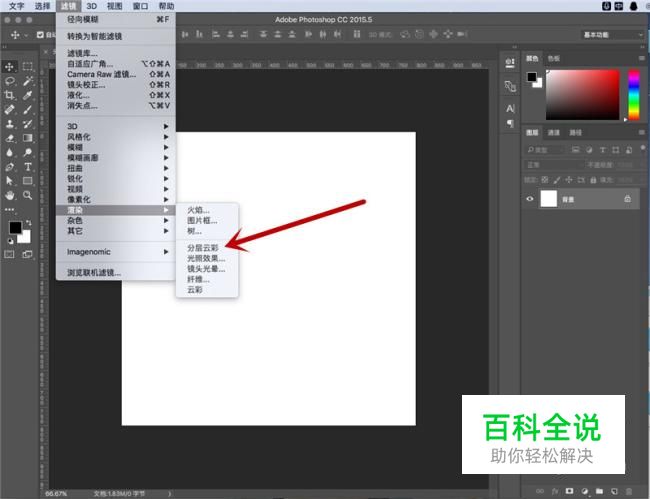Choose 镜头光晕... from the render submenu
The image size is (650, 499).
point(207,269)
